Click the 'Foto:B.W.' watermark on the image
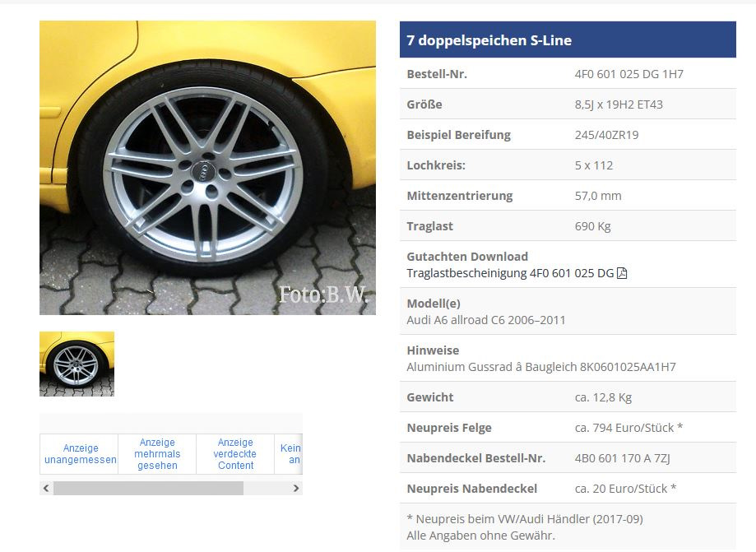The width and height of the screenshot is (756, 552). (x=323, y=295)
